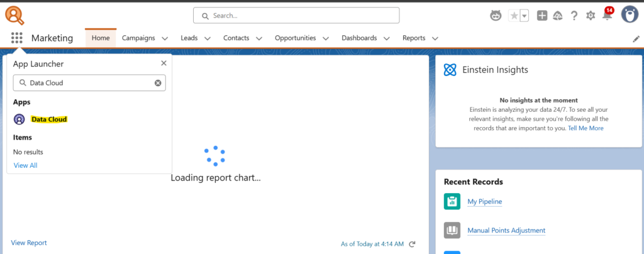Click the Trailhead guidance center icon
This screenshot has width=644, height=254.
(x=558, y=16)
